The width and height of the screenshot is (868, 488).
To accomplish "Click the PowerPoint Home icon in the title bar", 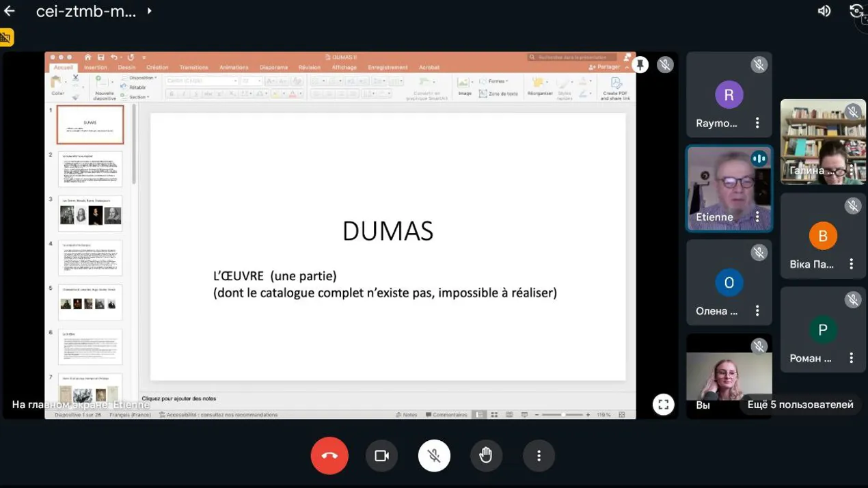I will (87, 57).
